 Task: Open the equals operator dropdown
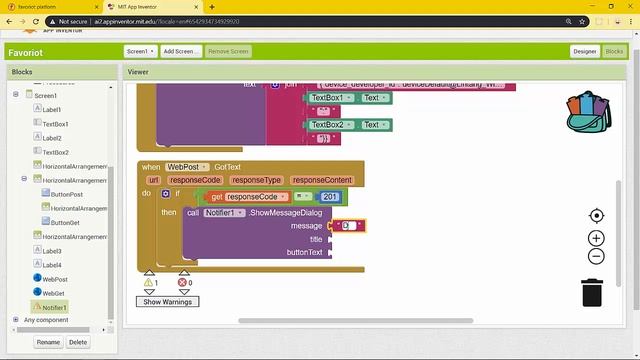302,196
